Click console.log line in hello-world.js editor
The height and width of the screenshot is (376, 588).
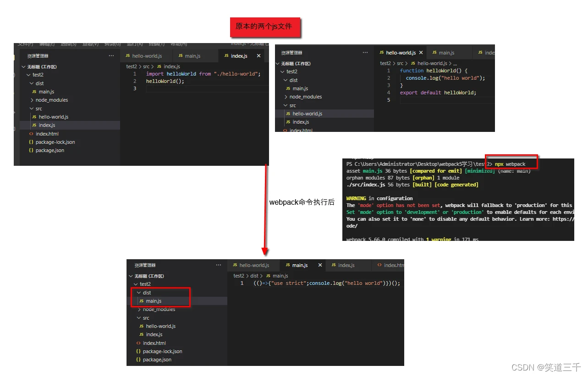[445, 78]
